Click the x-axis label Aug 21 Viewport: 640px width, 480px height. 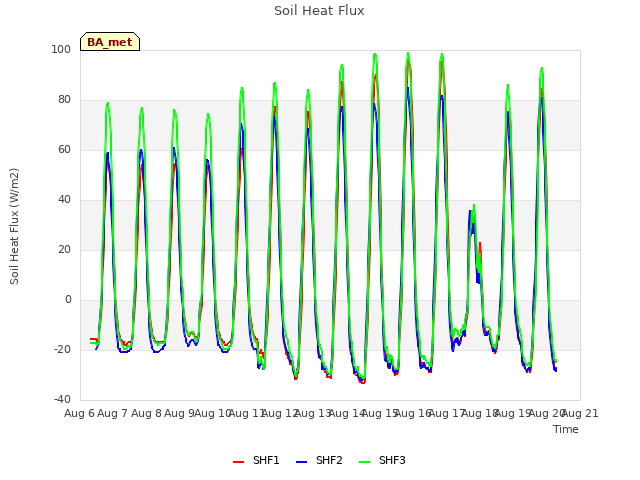pyautogui.click(x=580, y=413)
